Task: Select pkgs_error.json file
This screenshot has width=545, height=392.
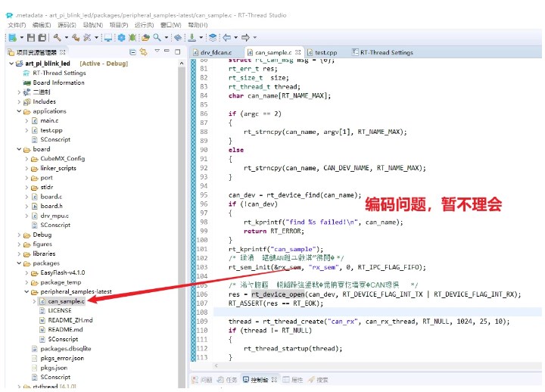Action: coord(58,358)
